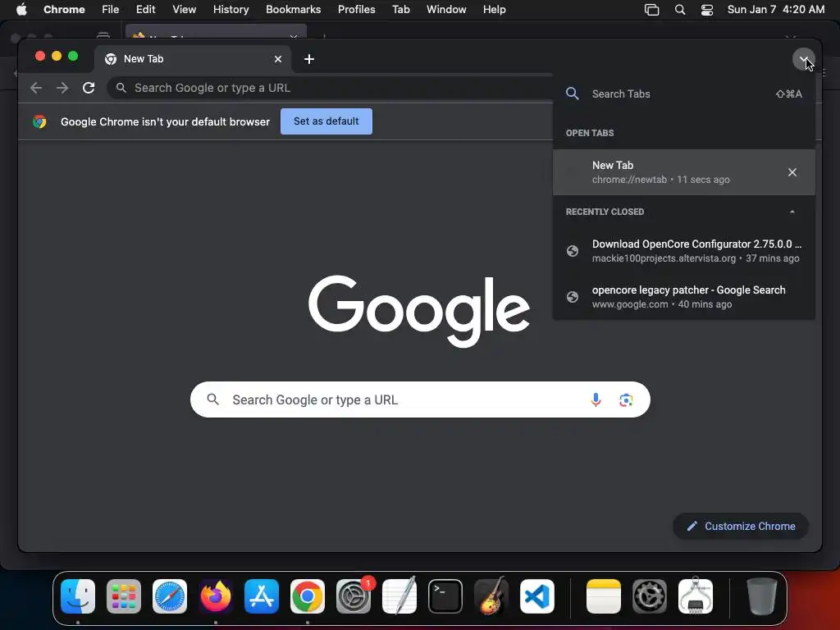Open Finder from the Dock
The width and height of the screenshot is (840, 630).
pyautogui.click(x=78, y=596)
